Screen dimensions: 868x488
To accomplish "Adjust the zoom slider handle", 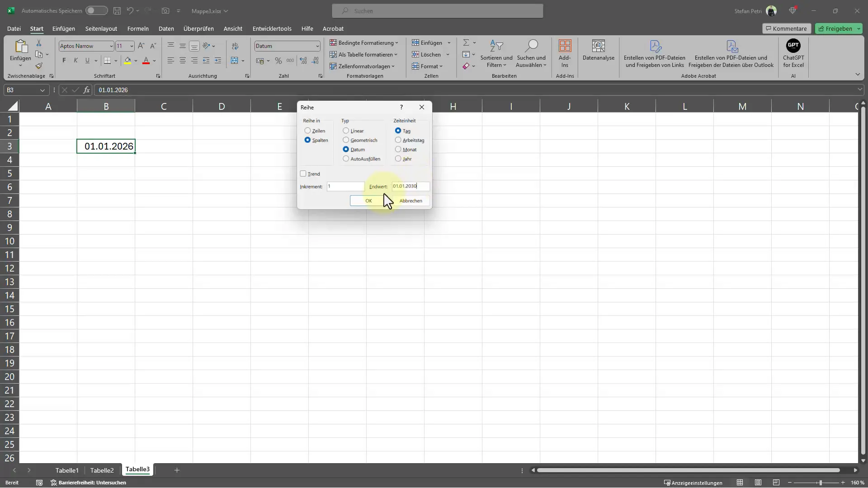I will (x=820, y=483).
